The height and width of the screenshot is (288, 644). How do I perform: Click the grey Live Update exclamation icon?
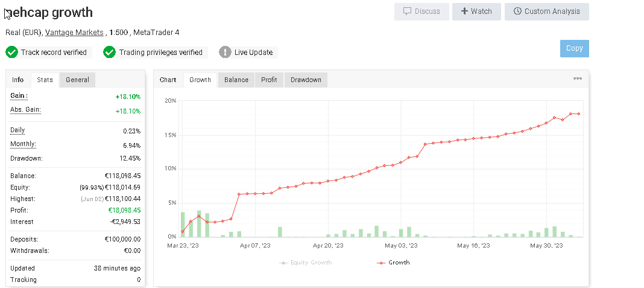225,53
